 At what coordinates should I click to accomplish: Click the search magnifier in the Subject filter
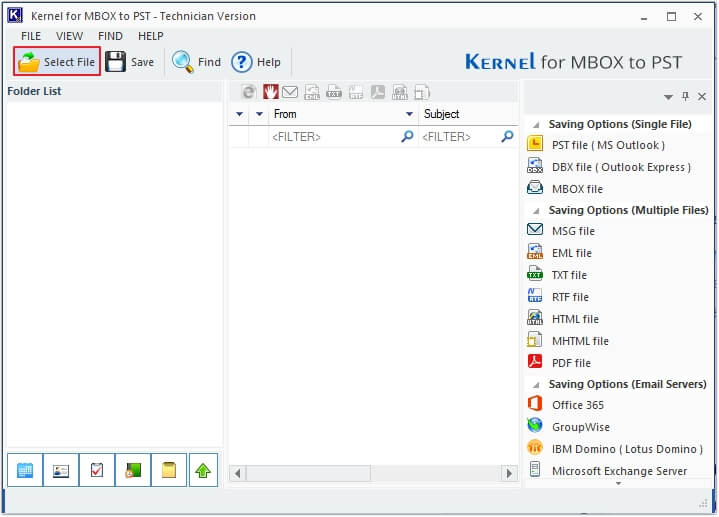pos(507,136)
